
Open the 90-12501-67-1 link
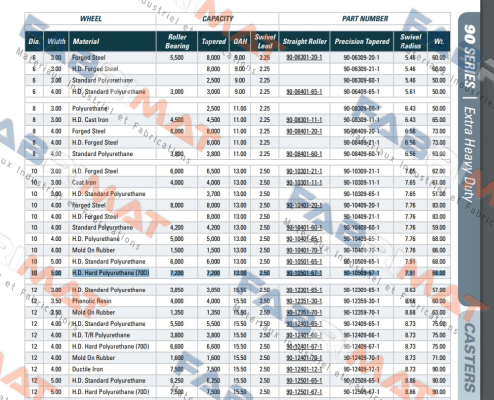click(x=304, y=392)
